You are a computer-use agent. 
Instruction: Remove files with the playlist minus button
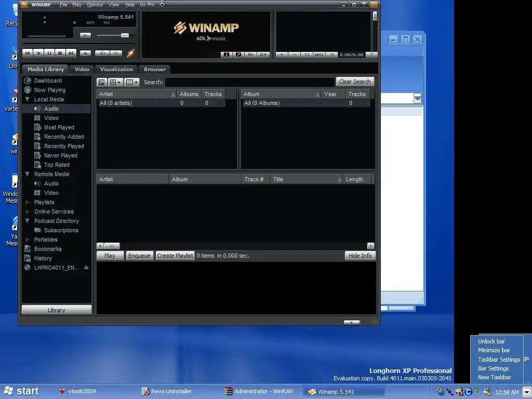[x=294, y=55]
